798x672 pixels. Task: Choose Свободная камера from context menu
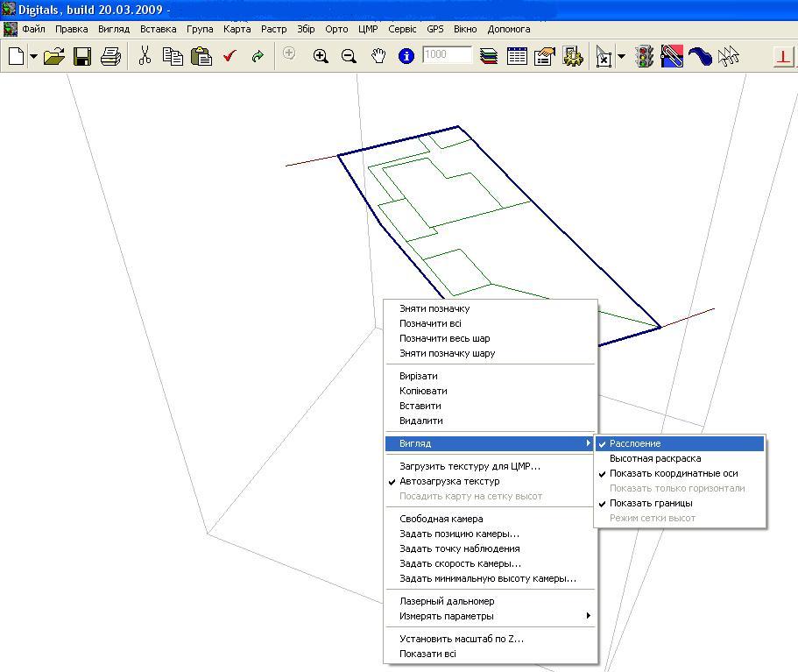point(441,519)
